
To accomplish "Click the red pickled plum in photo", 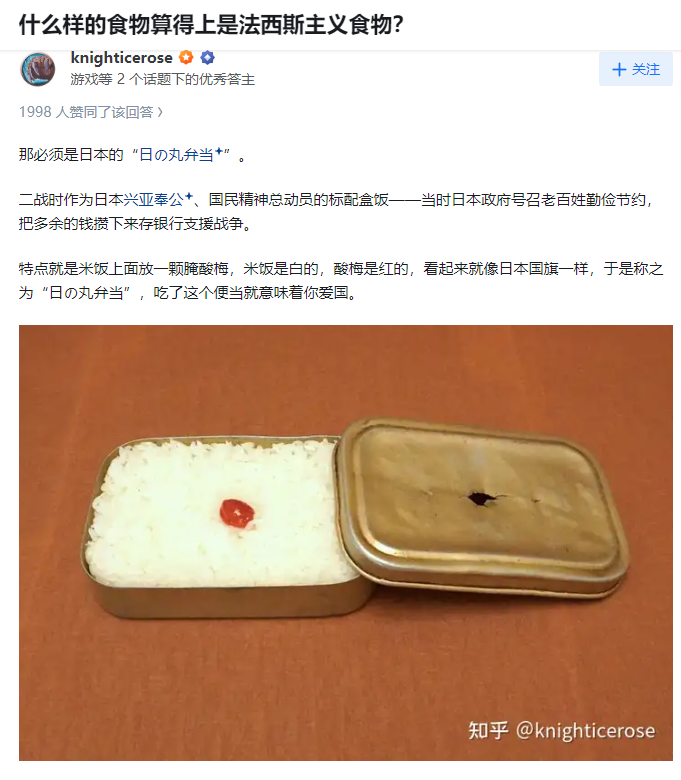I will coord(237,513).
